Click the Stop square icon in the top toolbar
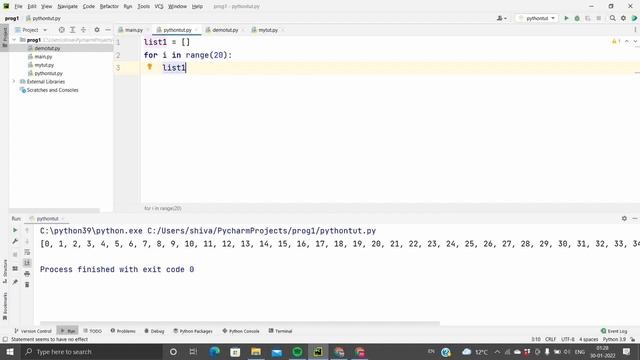Screen dimensions: 640x360 click(x=598, y=18)
